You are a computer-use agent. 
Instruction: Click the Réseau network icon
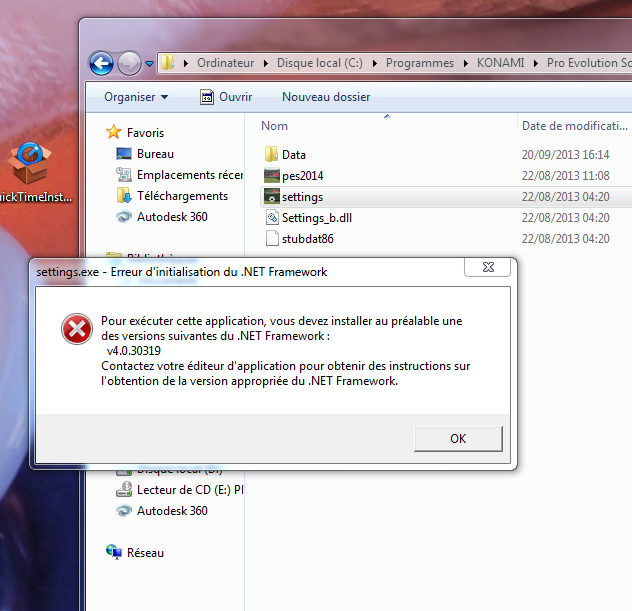click(x=114, y=552)
